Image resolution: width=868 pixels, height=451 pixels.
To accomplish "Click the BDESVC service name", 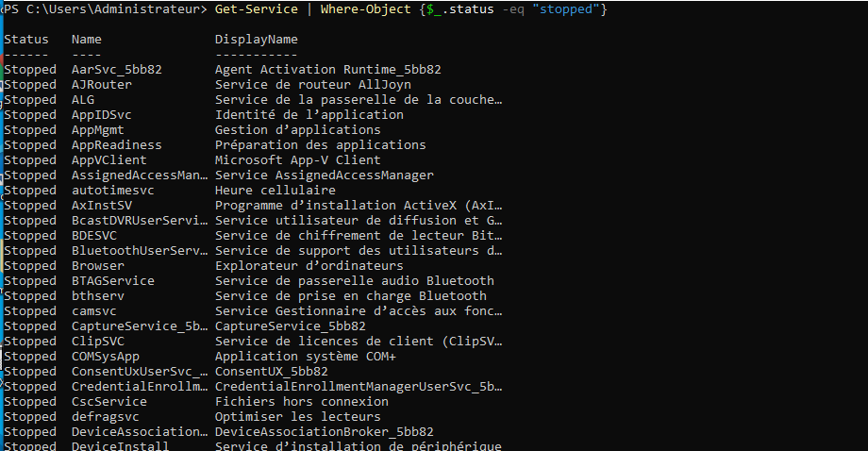I will (x=93, y=236).
